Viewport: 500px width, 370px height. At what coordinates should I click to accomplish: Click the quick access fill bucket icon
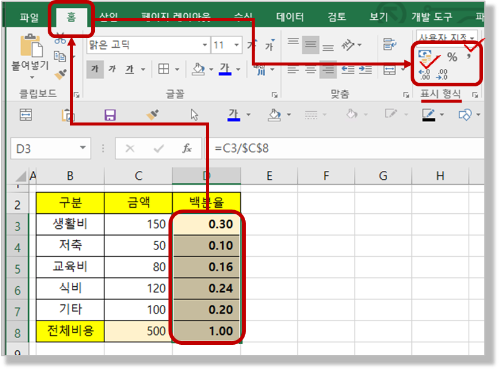pyautogui.click(x=274, y=115)
